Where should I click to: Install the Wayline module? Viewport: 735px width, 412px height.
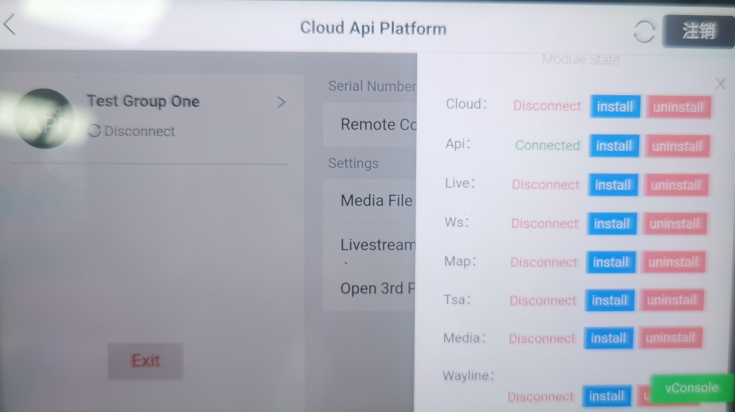point(607,396)
